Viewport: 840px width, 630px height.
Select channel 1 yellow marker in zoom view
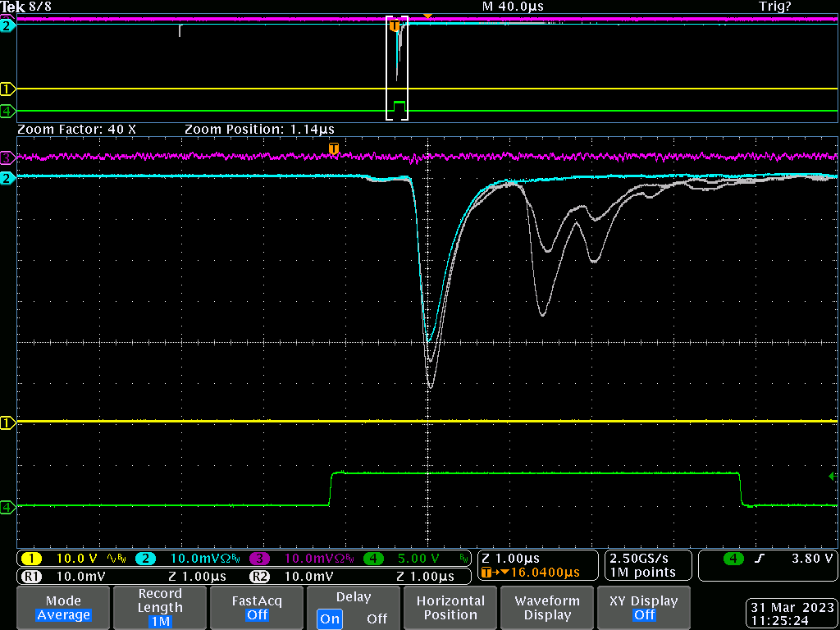7,422
